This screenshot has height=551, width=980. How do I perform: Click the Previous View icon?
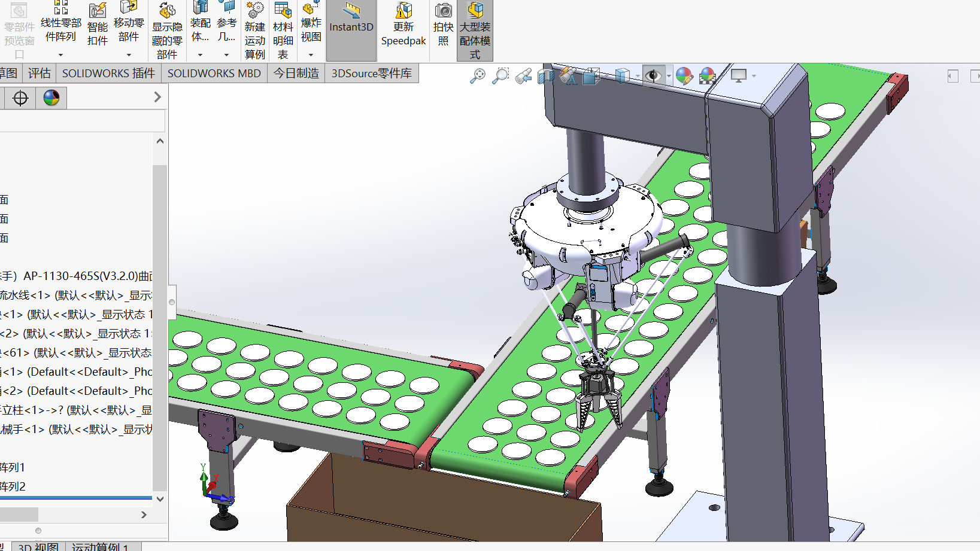pos(523,76)
